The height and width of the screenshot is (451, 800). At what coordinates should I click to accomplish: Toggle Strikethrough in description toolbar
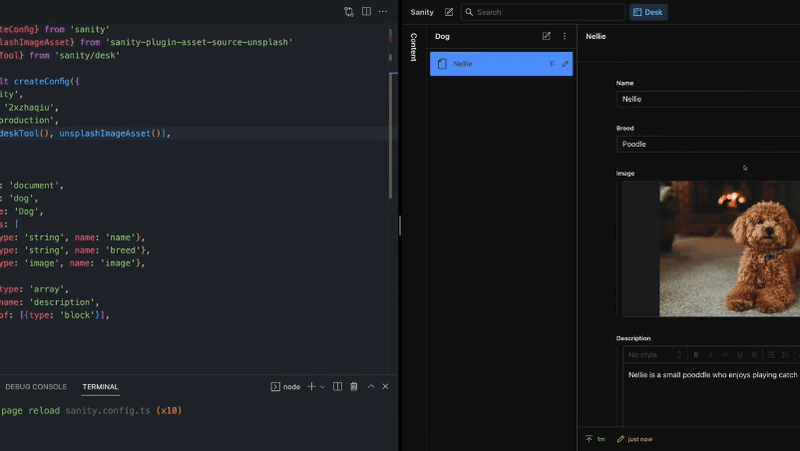[x=754, y=355]
